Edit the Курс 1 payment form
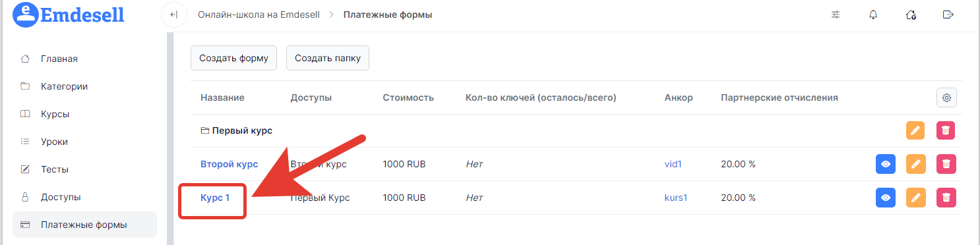The image size is (980, 245). 915,197
